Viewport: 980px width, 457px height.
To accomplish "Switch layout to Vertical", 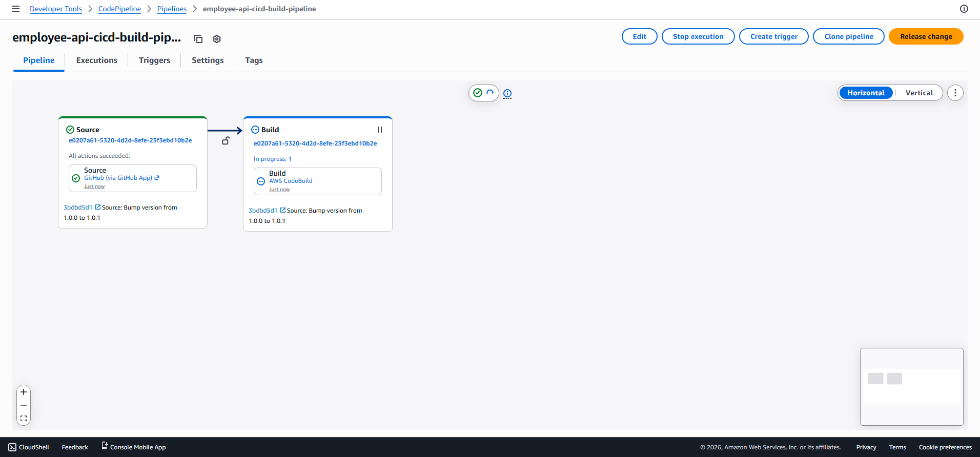I will coord(918,93).
